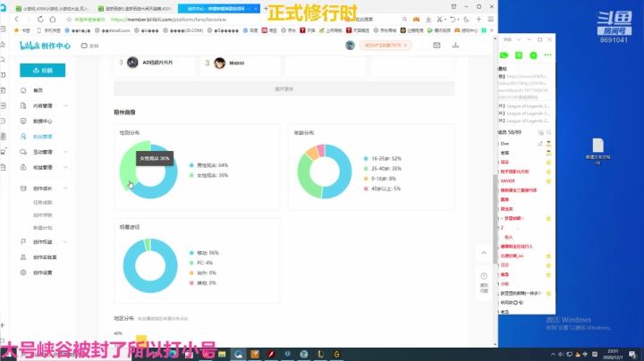The height and width of the screenshot is (361, 644).
Task: Click the browser page vertical scrollbar
Action: [x=495, y=220]
